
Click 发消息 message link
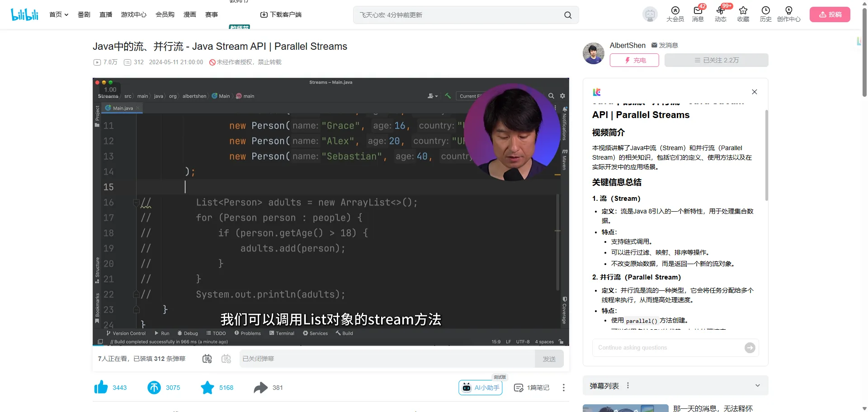[664, 45]
